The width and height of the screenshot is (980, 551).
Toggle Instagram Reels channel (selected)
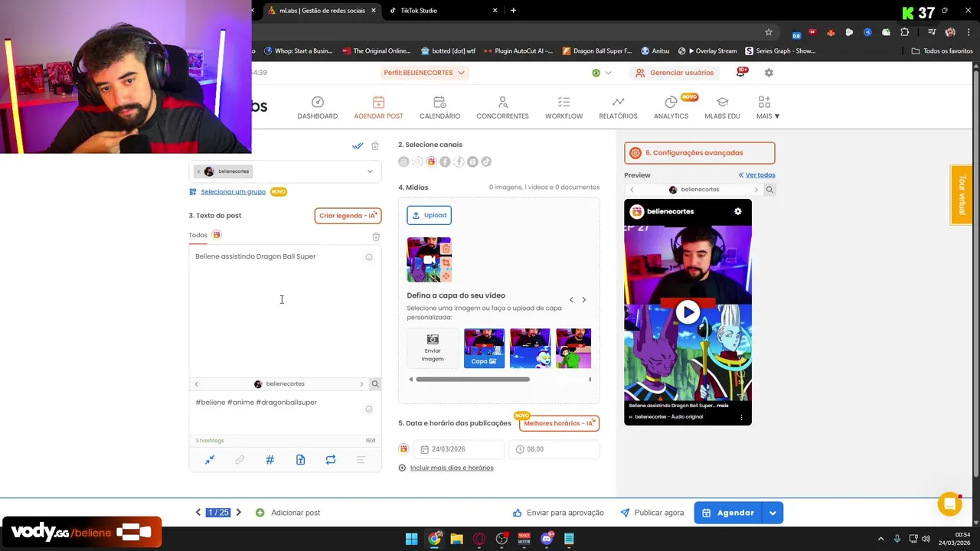pos(431,161)
